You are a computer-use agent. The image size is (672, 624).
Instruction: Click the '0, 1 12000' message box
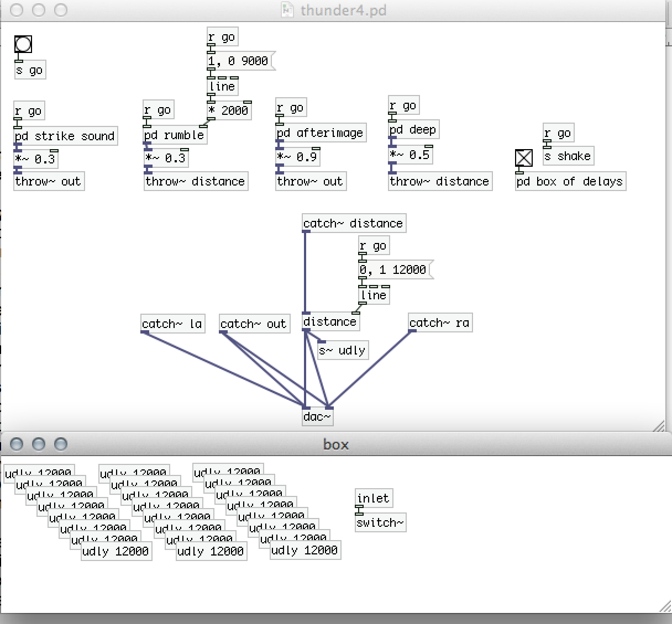[395, 269]
